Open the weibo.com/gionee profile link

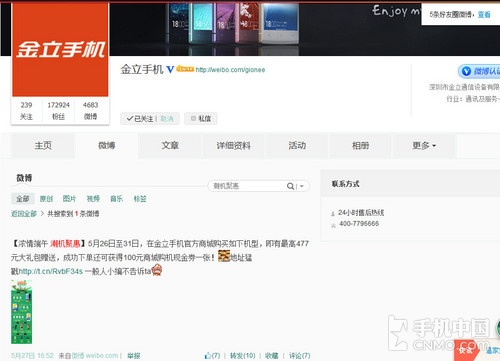pyautogui.click(x=230, y=70)
